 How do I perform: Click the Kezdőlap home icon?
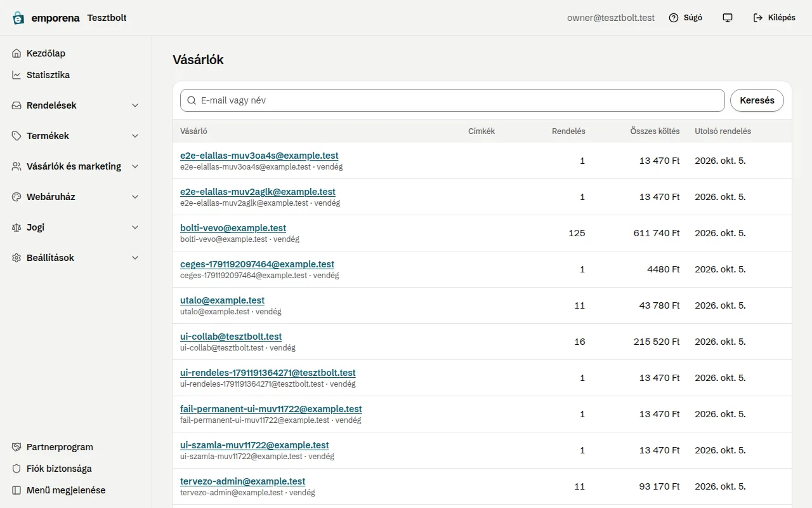(16, 53)
